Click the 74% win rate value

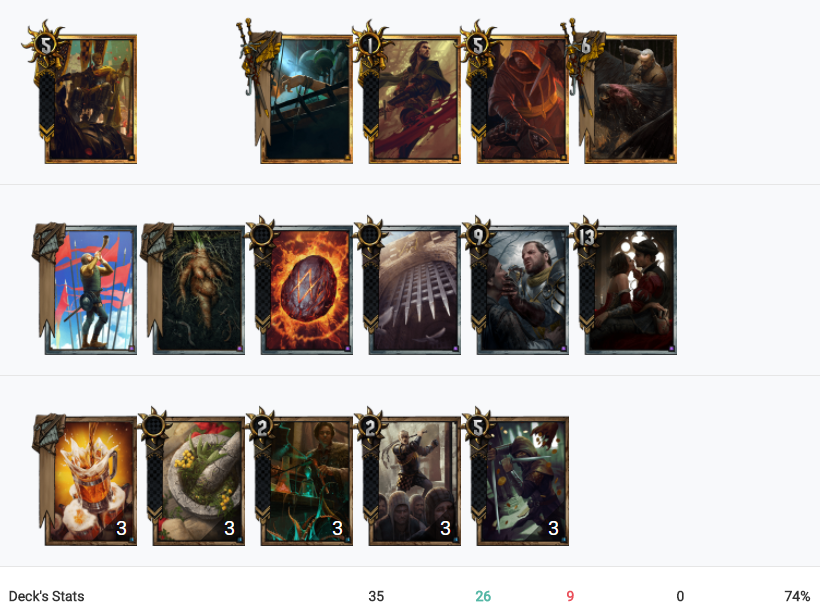point(797,596)
